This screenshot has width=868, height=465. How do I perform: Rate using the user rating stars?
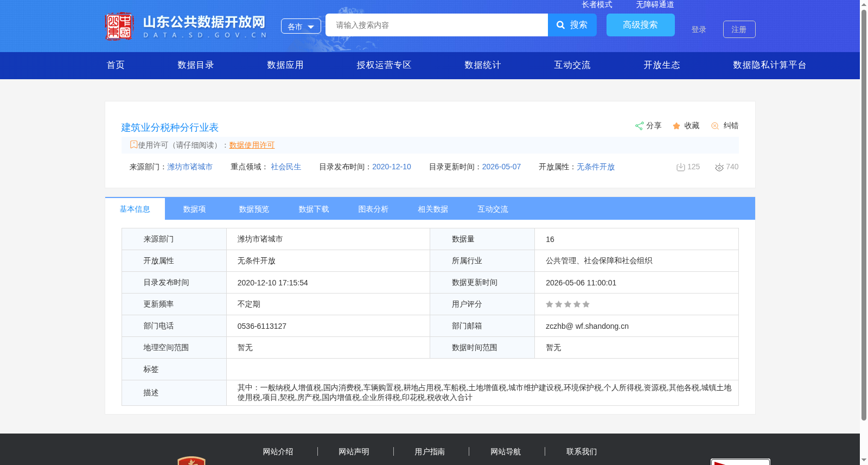point(567,304)
